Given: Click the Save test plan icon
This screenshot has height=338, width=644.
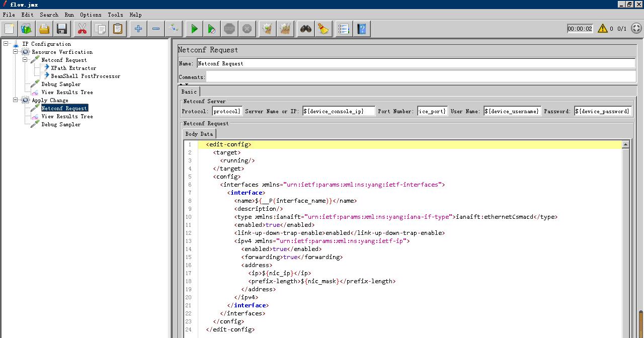Looking at the screenshot, I should pos(62,29).
